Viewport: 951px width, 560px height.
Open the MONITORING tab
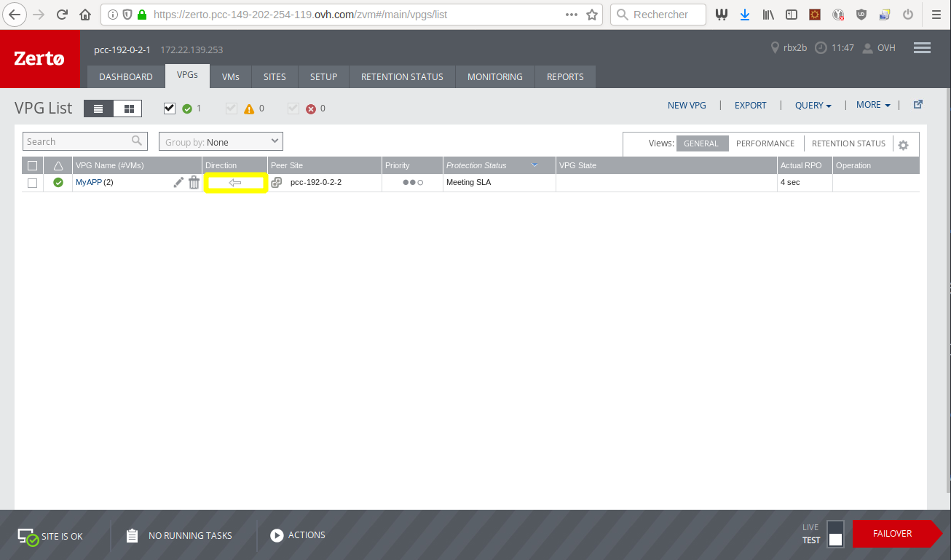coord(494,76)
